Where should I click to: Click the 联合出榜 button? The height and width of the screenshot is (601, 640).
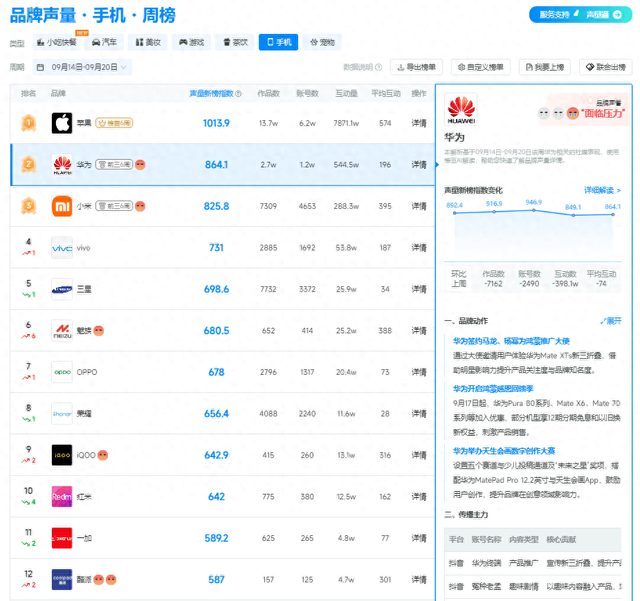click(x=606, y=67)
